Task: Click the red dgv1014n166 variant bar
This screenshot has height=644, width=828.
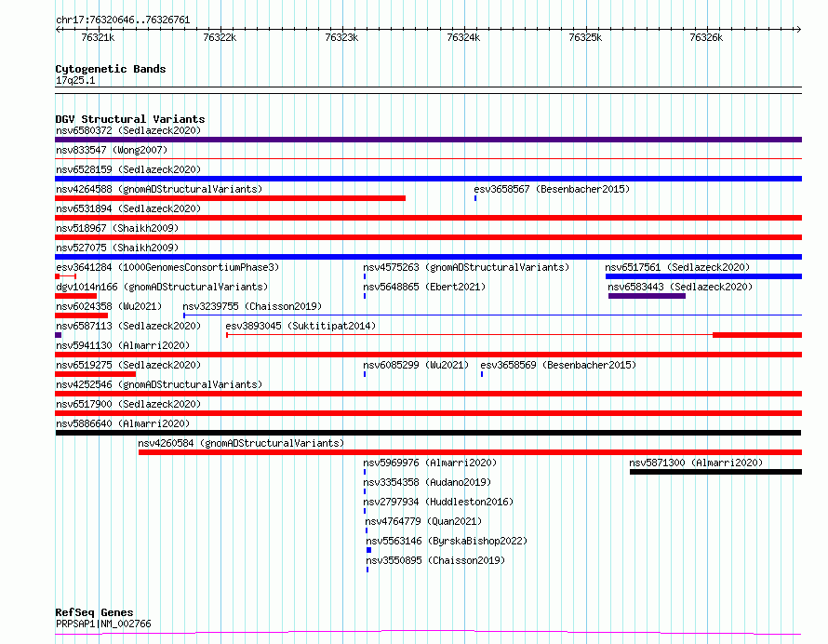Action: point(76,296)
